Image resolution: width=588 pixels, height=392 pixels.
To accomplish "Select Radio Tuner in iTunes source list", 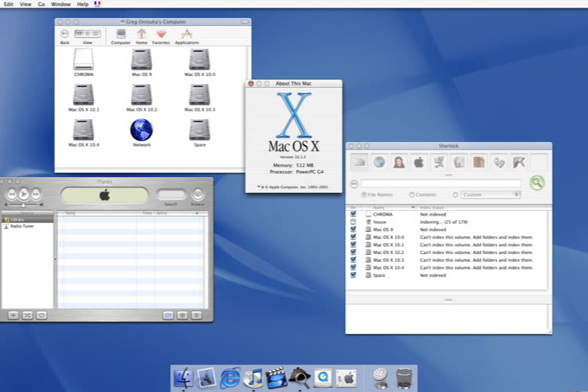I will point(21,226).
